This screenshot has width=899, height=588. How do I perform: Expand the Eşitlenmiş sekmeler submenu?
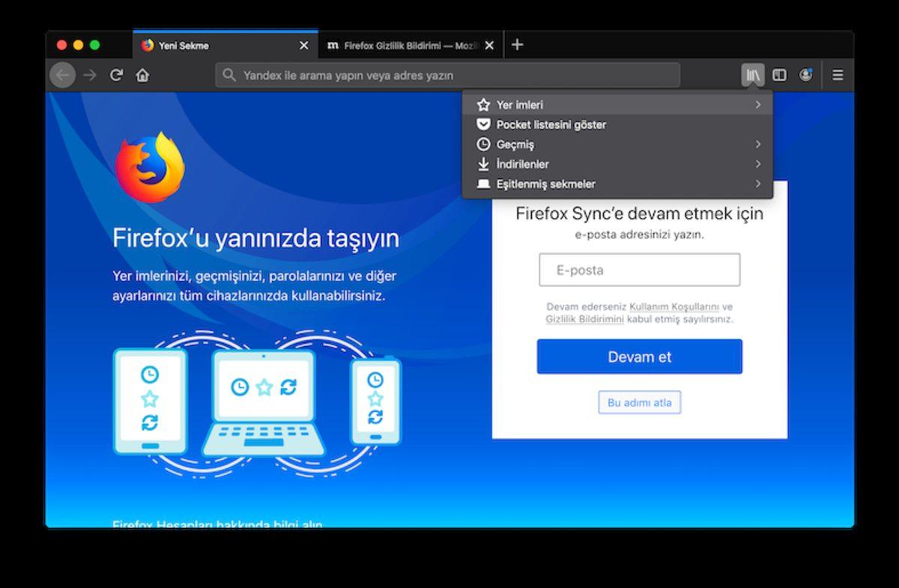point(757,184)
